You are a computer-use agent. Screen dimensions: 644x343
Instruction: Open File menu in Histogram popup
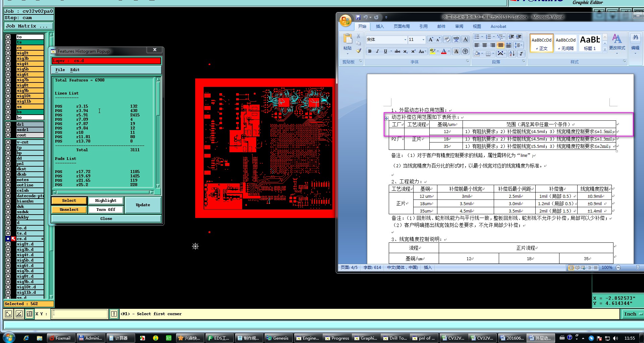tap(60, 70)
